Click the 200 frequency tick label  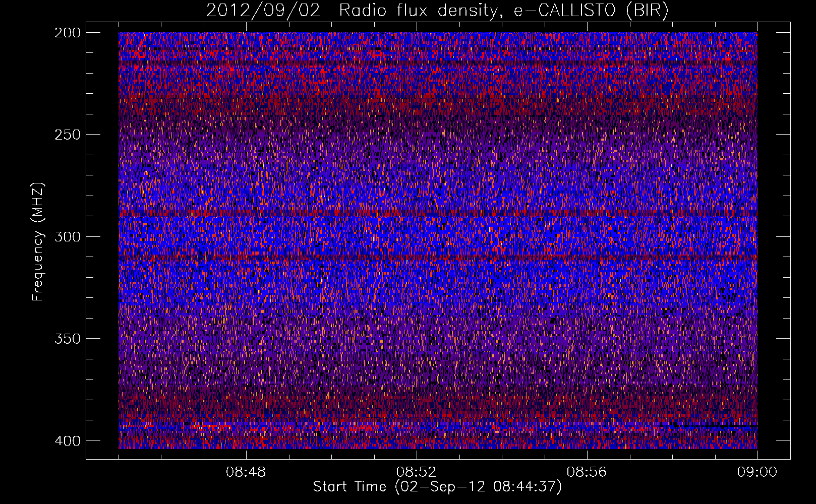67,33
